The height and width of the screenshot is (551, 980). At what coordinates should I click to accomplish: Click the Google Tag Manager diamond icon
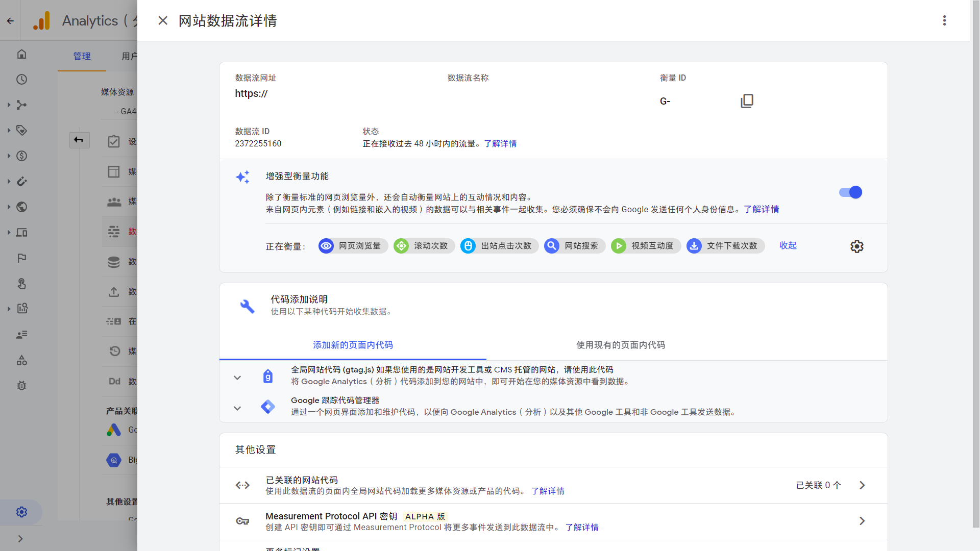tap(268, 407)
